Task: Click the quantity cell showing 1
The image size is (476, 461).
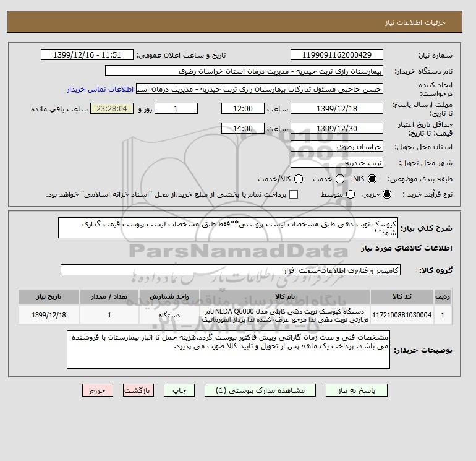Action: [109, 315]
